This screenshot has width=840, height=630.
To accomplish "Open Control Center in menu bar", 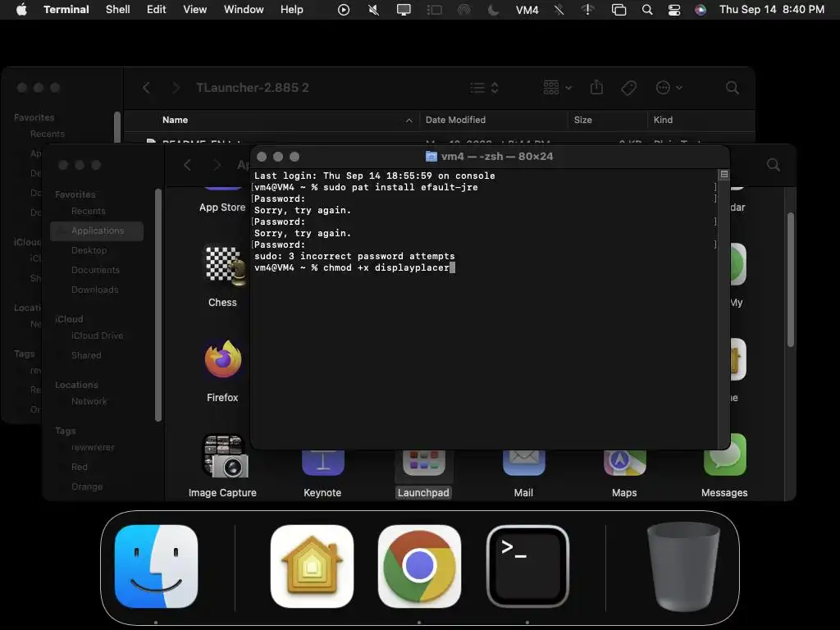I will coord(674,10).
